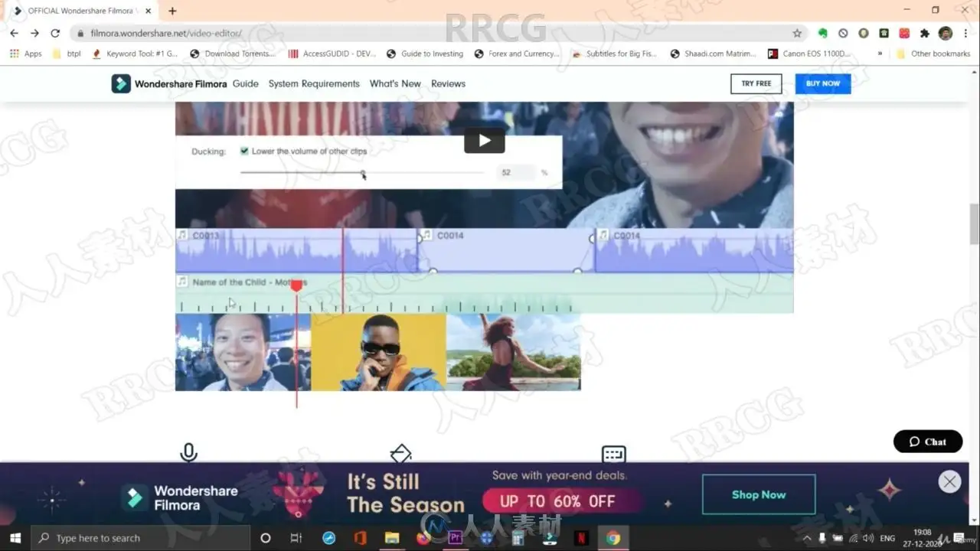Bookmark this page with the star icon
Image resolution: width=980 pixels, height=551 pixels.
click(797, 33)
